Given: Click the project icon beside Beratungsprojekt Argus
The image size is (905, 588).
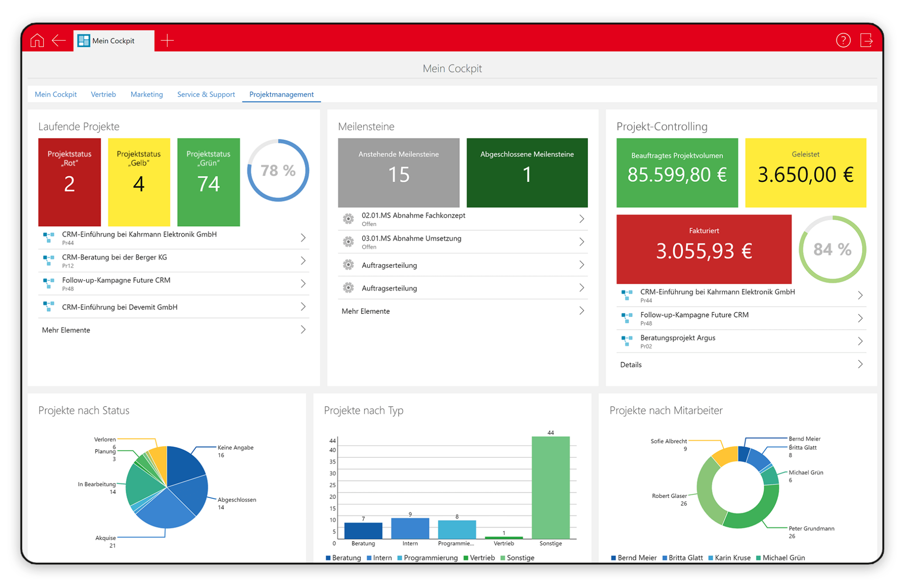Looking at the screenshot, I should tap(626, 341).
